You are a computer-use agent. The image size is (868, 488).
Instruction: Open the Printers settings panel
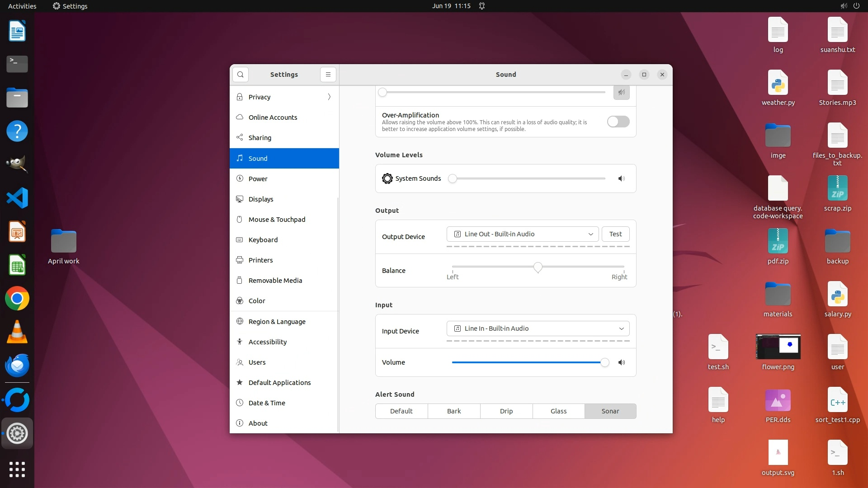(x=260, y=260)
